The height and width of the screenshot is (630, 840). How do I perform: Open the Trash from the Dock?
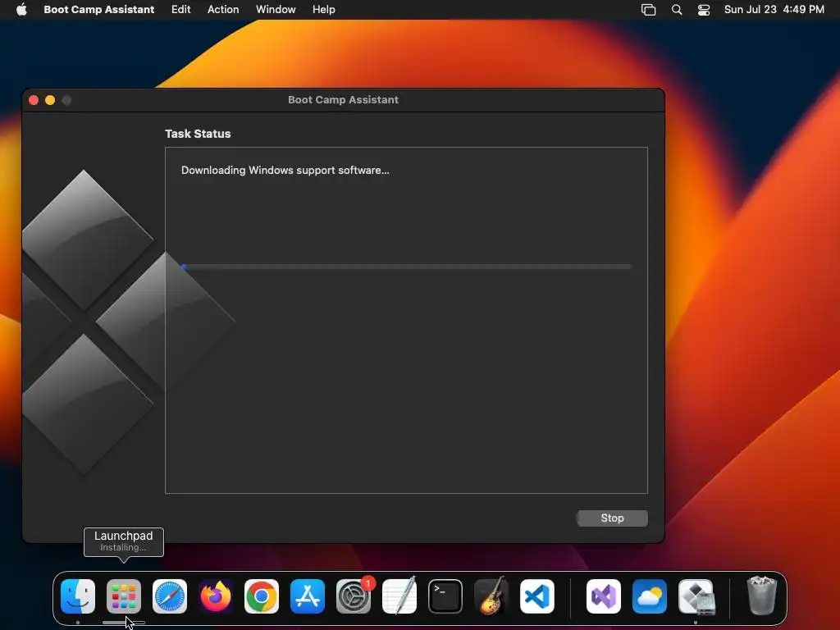761,596
